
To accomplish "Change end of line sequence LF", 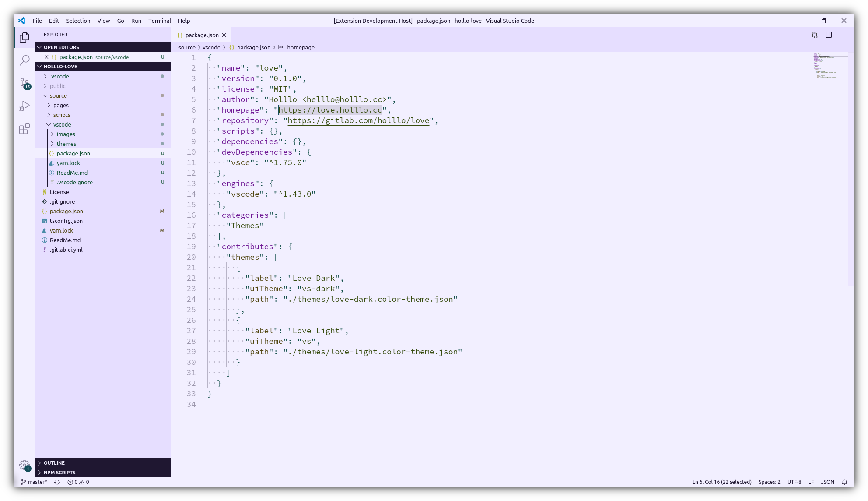I will click(x=811, y=482).
